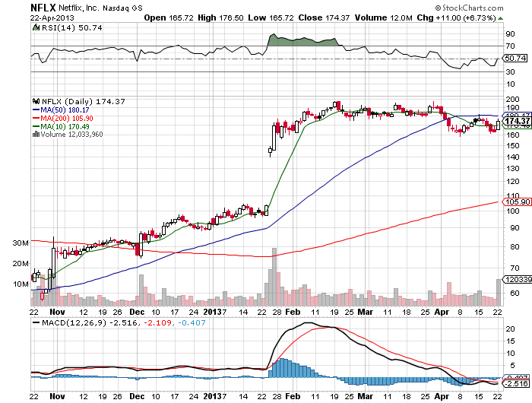Viewport: 532px width, 403px height.
Task: Click the MA(10) 170.49 legend entry
Action: (61, 127)
